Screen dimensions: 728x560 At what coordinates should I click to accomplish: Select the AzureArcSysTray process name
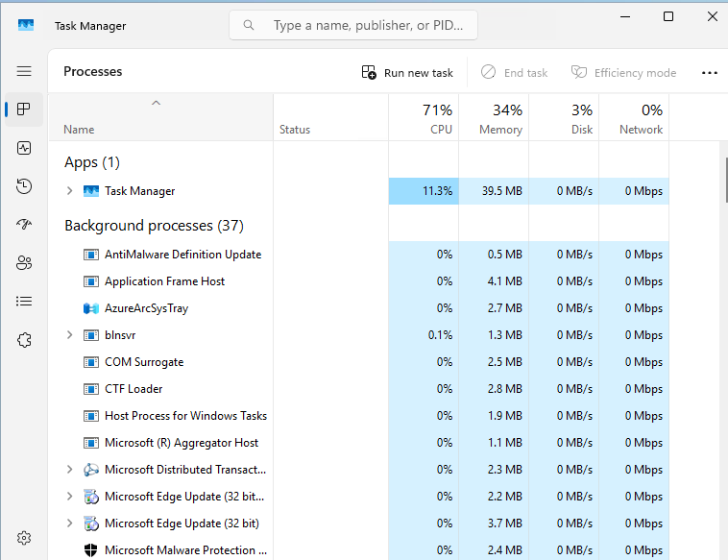coord(146,308)
